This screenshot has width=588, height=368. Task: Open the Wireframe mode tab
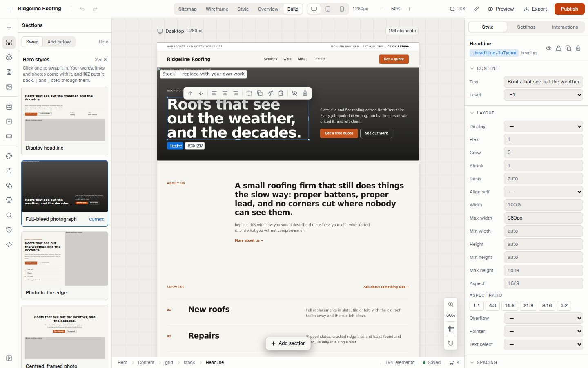pos(217,9)
